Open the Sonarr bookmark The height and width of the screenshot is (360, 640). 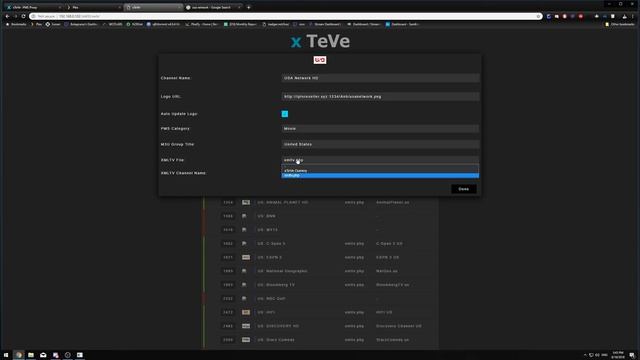(x=53, y=24)
